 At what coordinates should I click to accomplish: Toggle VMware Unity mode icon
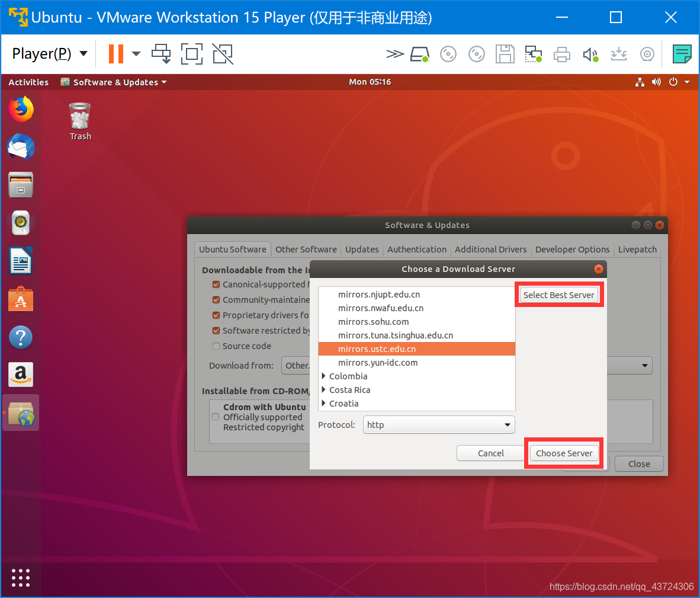click(x=223, y=54)
